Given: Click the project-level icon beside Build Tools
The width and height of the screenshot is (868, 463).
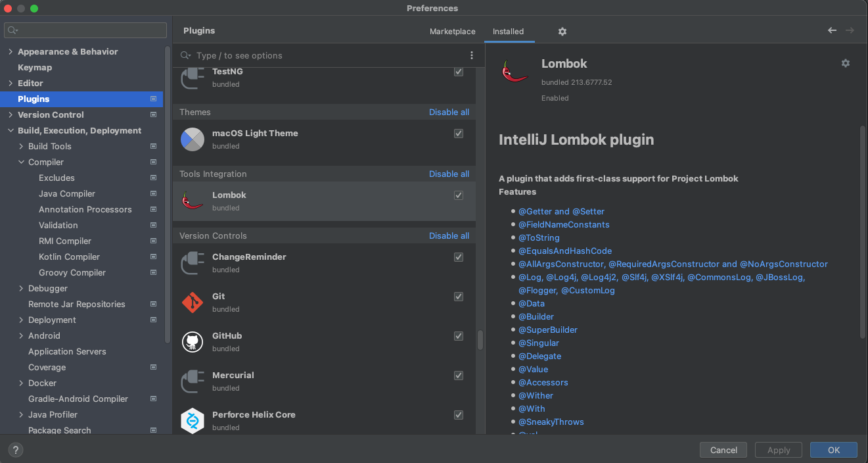Looking at the screenshot, I should click(x=153, y=146).
